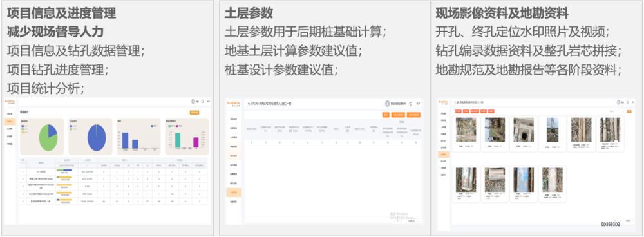Viewport: 644px width, 237px height.
Task: Open the blue-stained core sample thumbnail
Action: (x=524, y=180)
